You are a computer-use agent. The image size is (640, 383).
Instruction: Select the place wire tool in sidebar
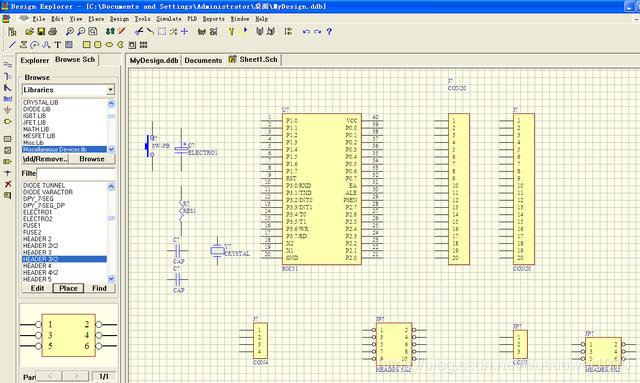[x=7, y=65]
